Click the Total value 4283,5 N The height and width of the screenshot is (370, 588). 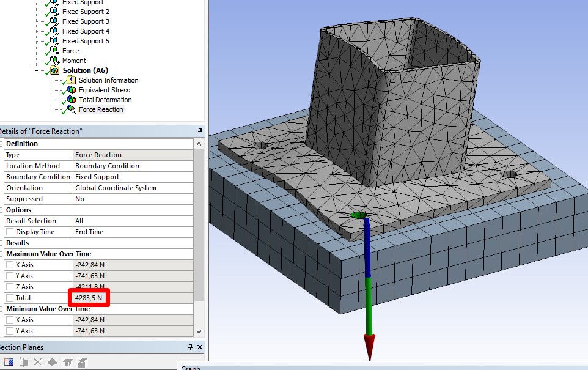(133, 298)
